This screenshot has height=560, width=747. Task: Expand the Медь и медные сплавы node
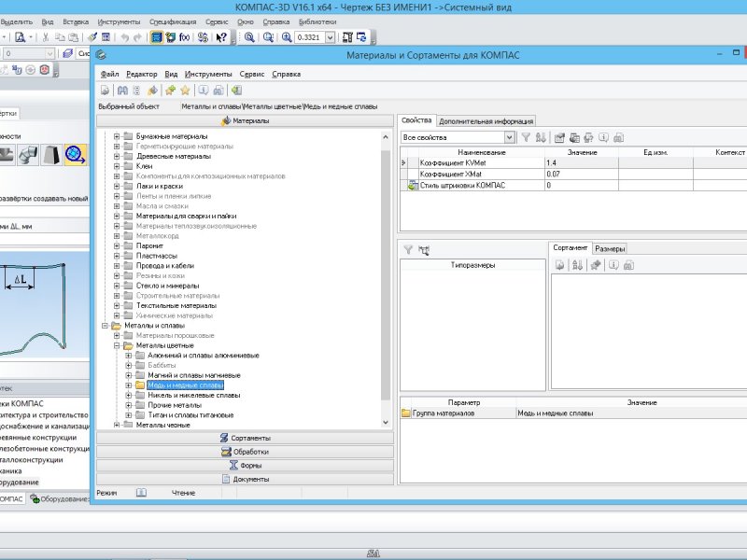[x=129, y=385]
